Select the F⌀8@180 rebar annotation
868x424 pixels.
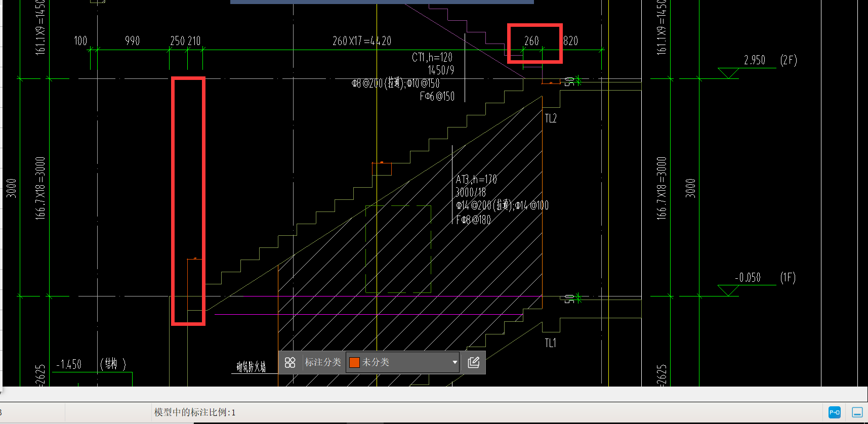click(473, 220)
